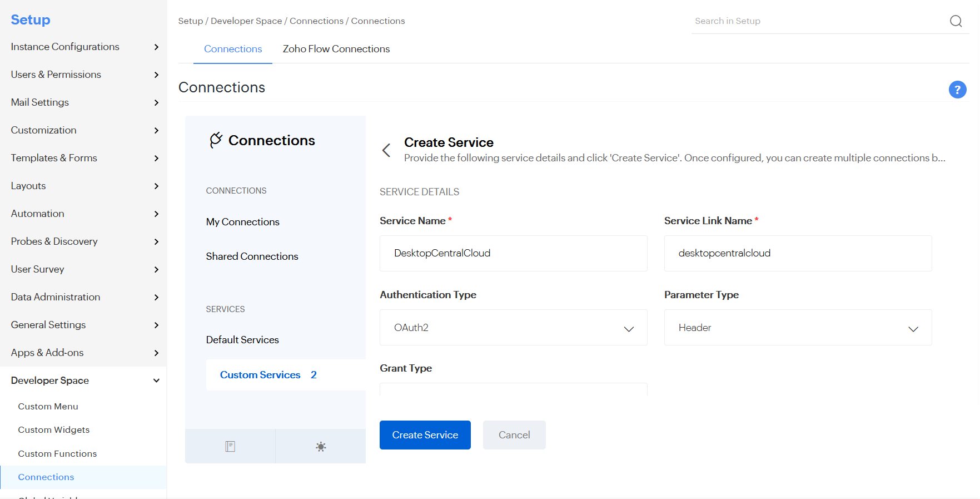Select Custom Services in the panel

(286, 375)
